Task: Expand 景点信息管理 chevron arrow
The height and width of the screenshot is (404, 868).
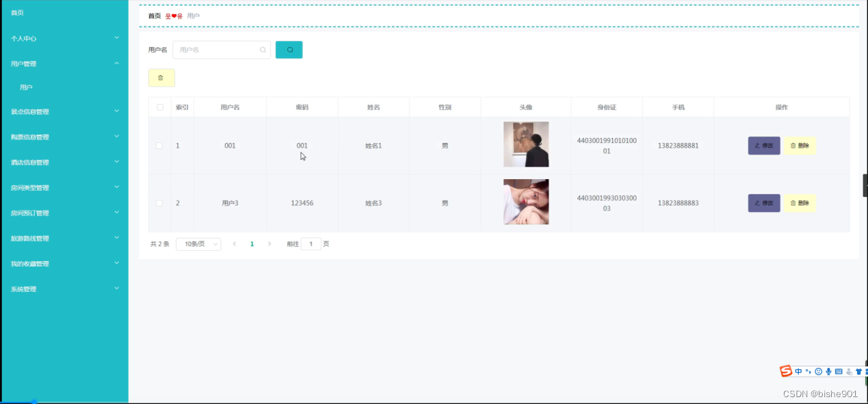Action: 117,111
